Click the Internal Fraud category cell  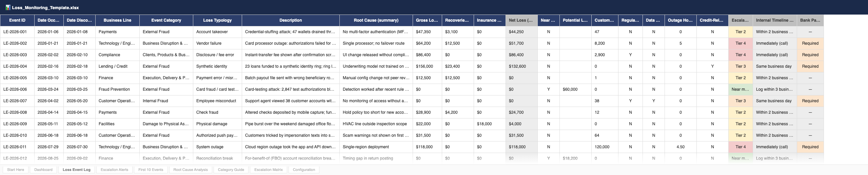(x=166, y=101)
